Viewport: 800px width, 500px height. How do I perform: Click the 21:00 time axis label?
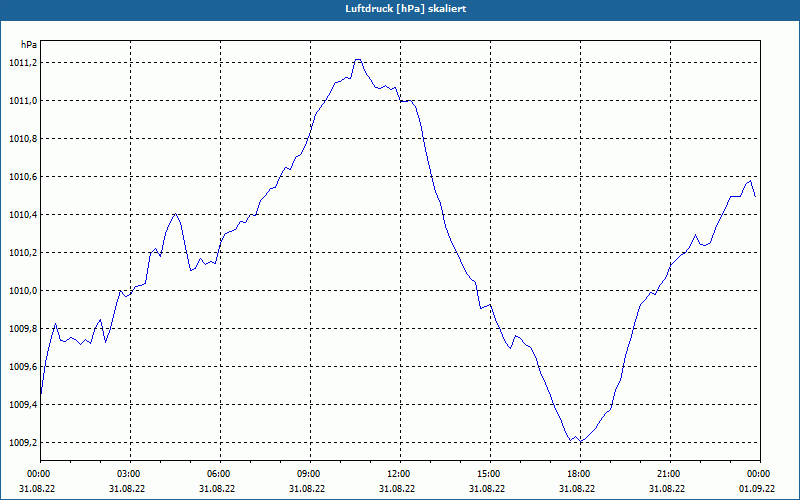pyautogui.click(x=670, y=474)
